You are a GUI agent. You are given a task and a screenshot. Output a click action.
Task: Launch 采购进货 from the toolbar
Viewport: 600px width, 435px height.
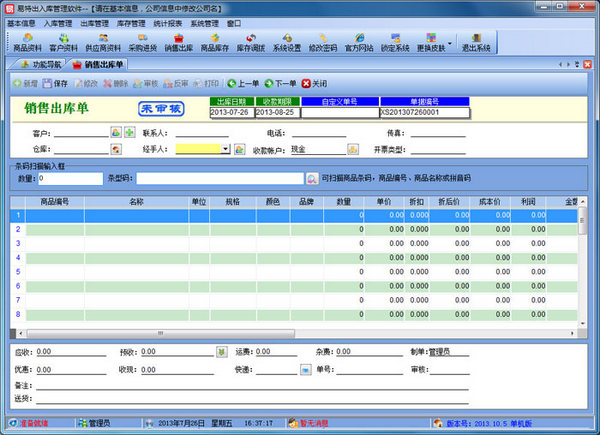pos(144,41)
